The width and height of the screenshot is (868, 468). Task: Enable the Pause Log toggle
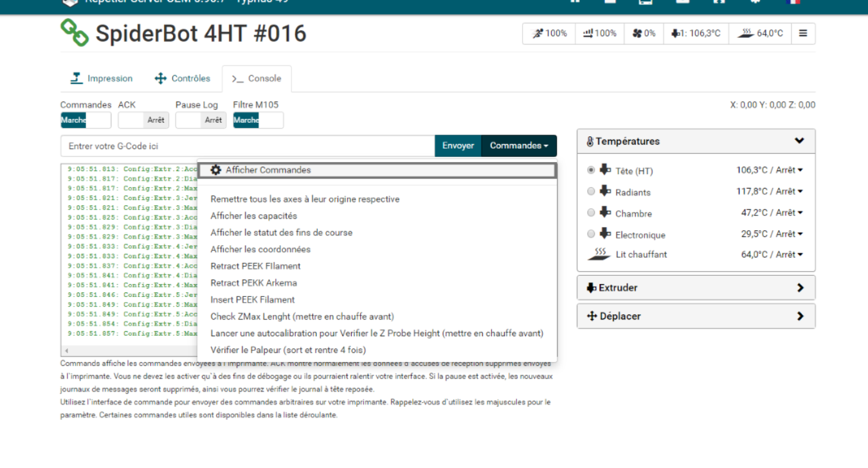(x=201, y=120)
